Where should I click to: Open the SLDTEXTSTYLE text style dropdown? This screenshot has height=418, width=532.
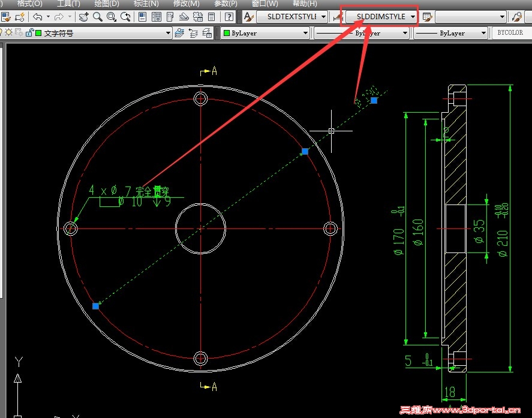click(x=292, y=17)
